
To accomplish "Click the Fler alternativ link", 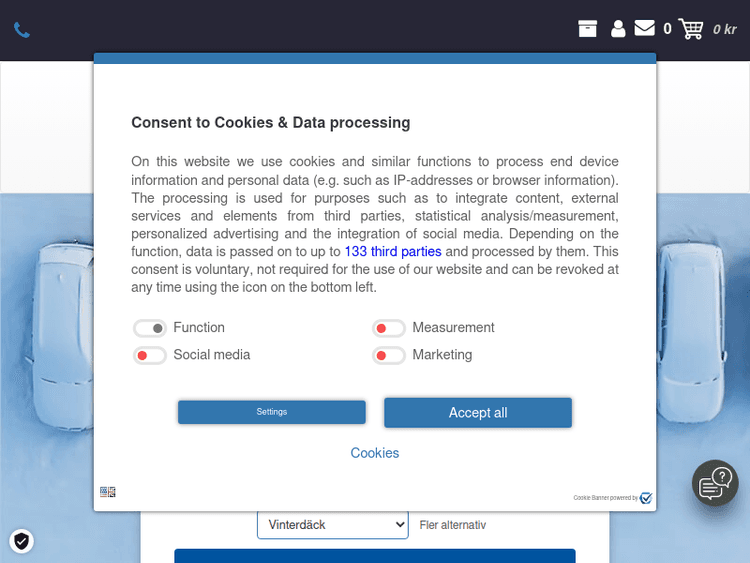I will click(453, 525).
